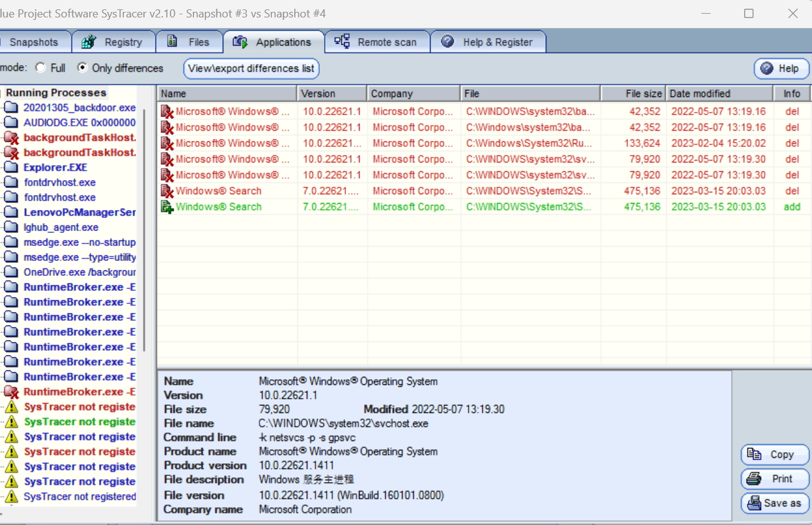Click the printer icon on the Print button
This screenshot has width=812, height=525.
754,479
